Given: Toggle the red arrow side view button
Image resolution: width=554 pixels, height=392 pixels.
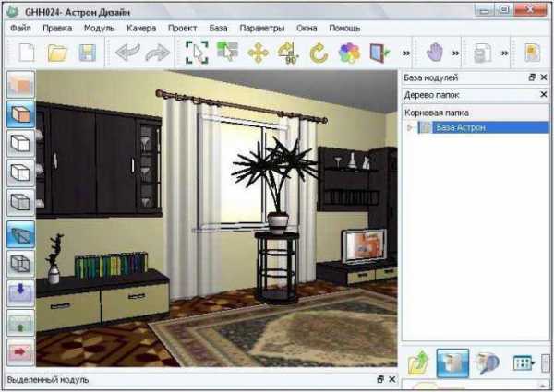Looking at the screenshot, I should pos(20,352).
